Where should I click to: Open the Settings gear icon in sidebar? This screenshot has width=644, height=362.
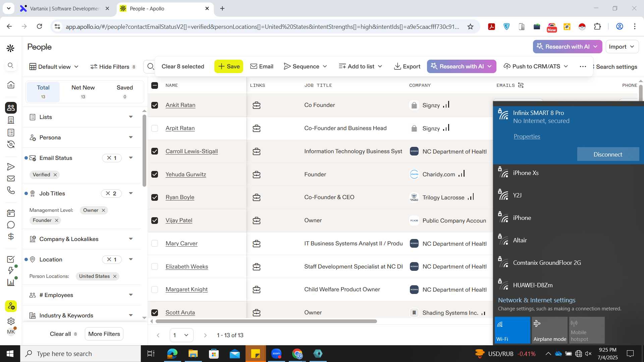[11, 321]
